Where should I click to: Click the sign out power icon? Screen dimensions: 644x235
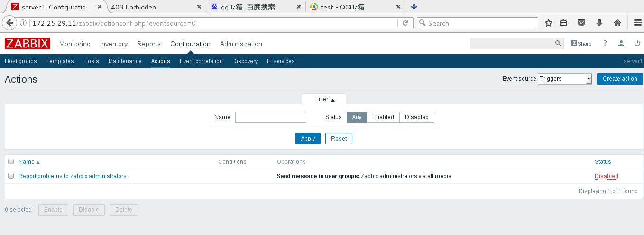point(637,44)
